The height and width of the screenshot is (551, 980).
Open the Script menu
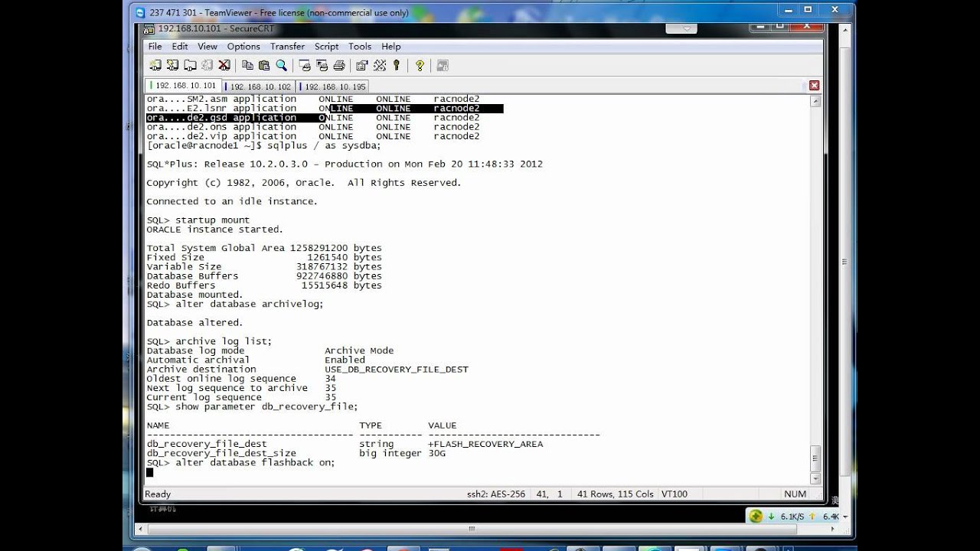tap(327, 47)
